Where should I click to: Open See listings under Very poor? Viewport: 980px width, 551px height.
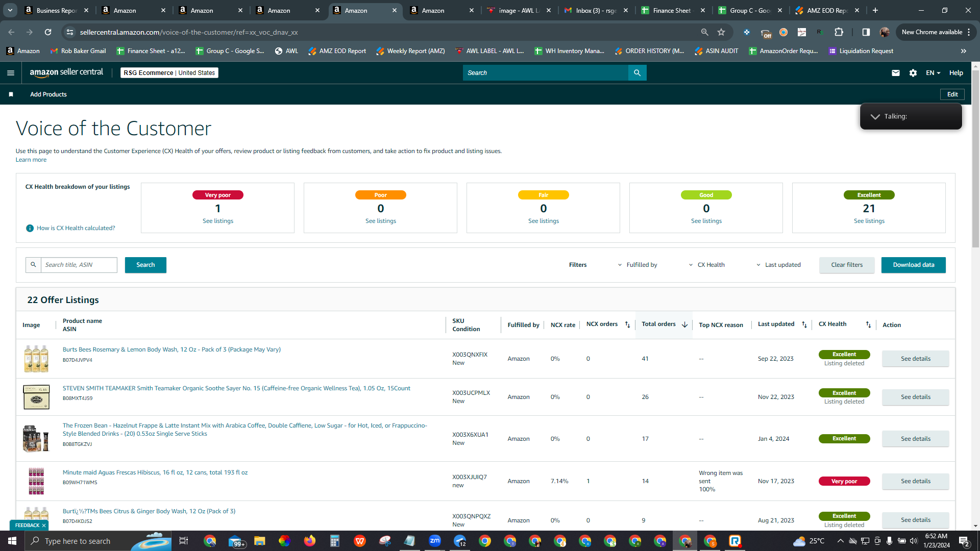tap(218, 221)
